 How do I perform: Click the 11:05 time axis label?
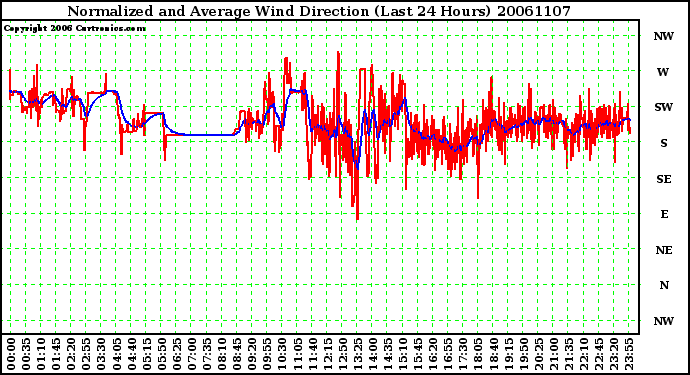(x=297, y=354)
